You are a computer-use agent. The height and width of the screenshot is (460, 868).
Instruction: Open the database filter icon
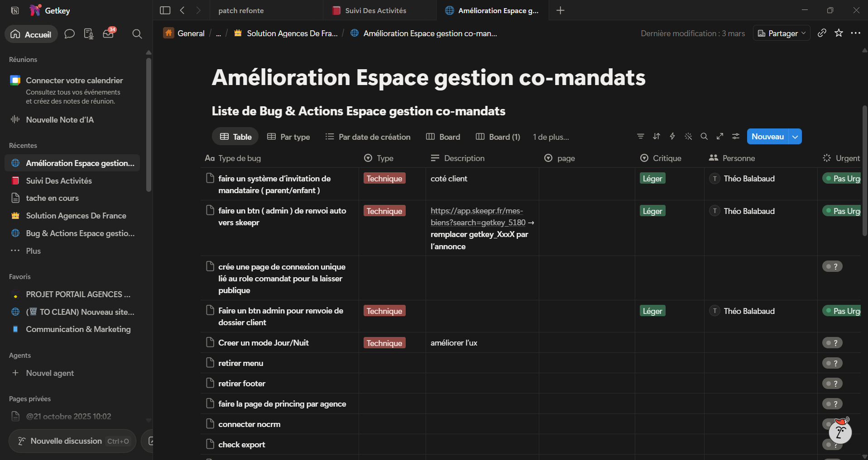click(x=640, y=136)
